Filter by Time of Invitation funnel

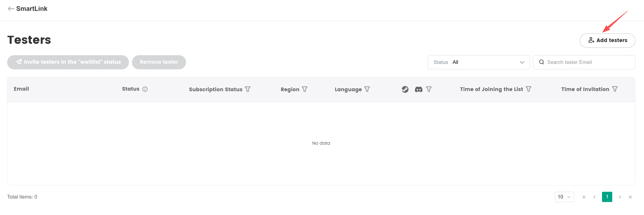pos(615,89)
